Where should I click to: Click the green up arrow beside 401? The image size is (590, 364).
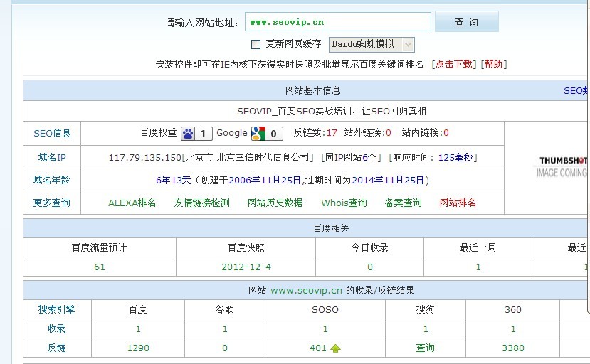point(335,348)
